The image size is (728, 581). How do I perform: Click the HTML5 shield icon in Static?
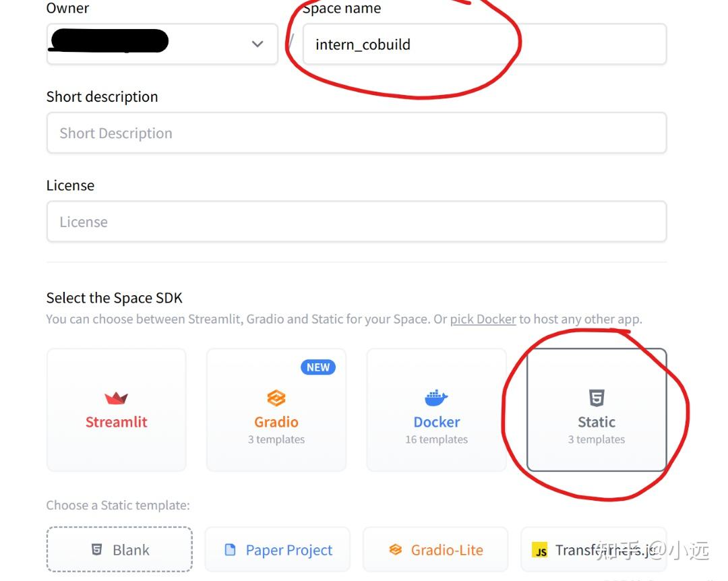(x=597, y=398)
